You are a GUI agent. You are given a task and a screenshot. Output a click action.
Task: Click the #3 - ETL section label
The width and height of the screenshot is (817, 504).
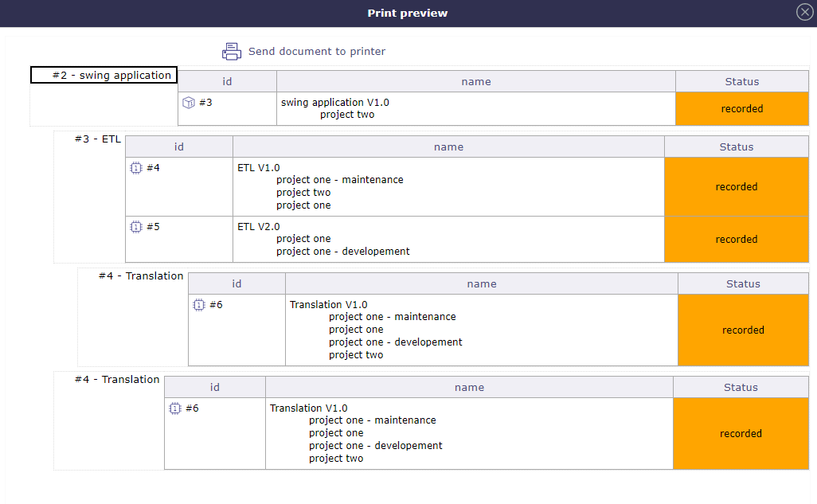[x=96, y=139]
